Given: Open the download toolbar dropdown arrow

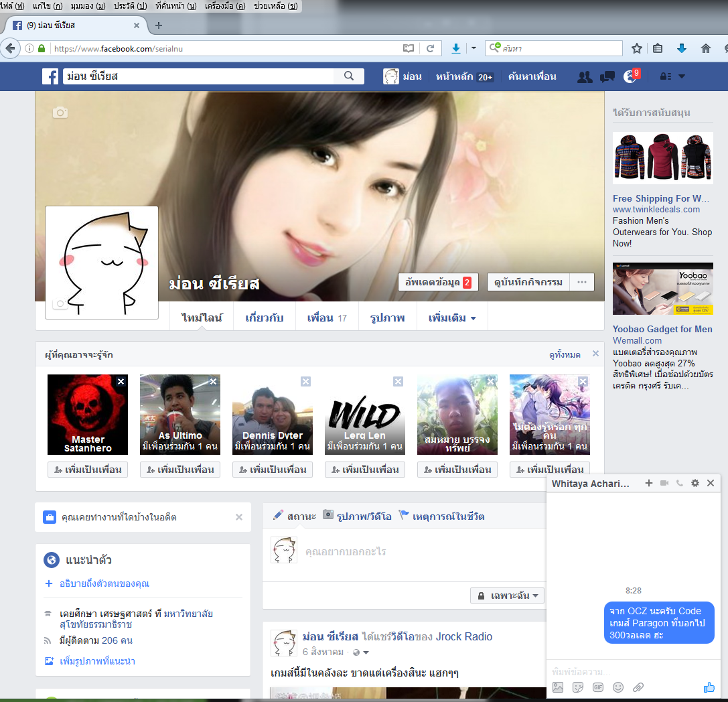Looking at the screenshot, I should coord(474,48).
